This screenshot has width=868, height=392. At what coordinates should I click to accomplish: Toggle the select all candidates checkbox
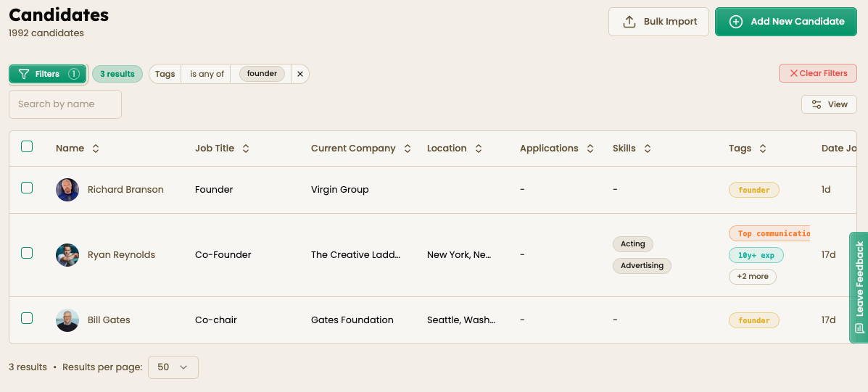[27, 147]
